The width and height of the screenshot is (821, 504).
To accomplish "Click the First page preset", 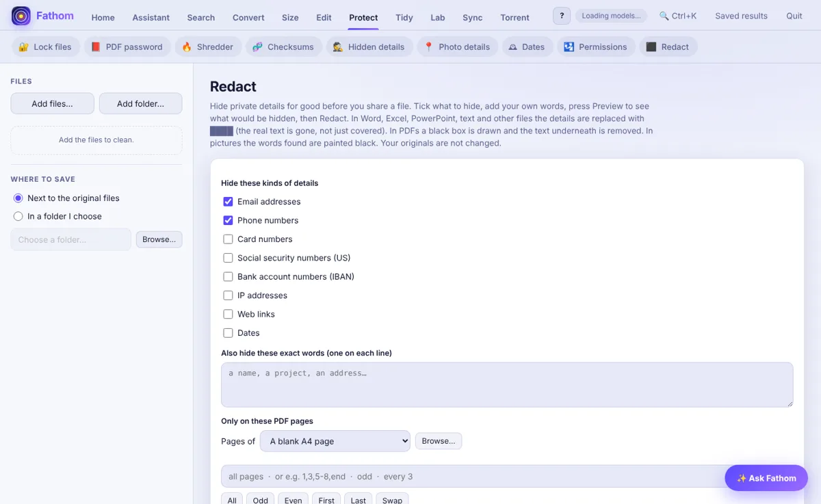I will pyautogui.click(x=327, y=500).
